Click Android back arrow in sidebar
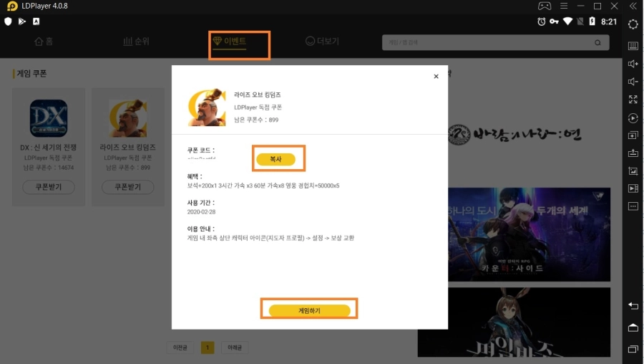This screenshot has height=364, width=644. [x=633, y=305]
